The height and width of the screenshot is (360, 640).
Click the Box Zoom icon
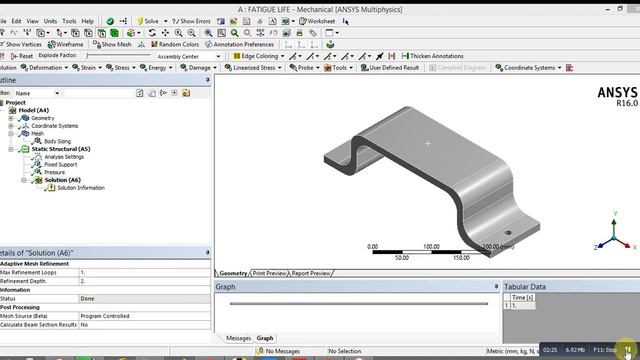191,33
